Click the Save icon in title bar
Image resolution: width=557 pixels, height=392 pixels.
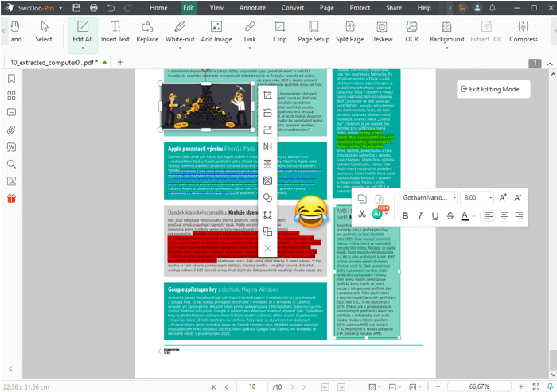click(x=76, y=8)
